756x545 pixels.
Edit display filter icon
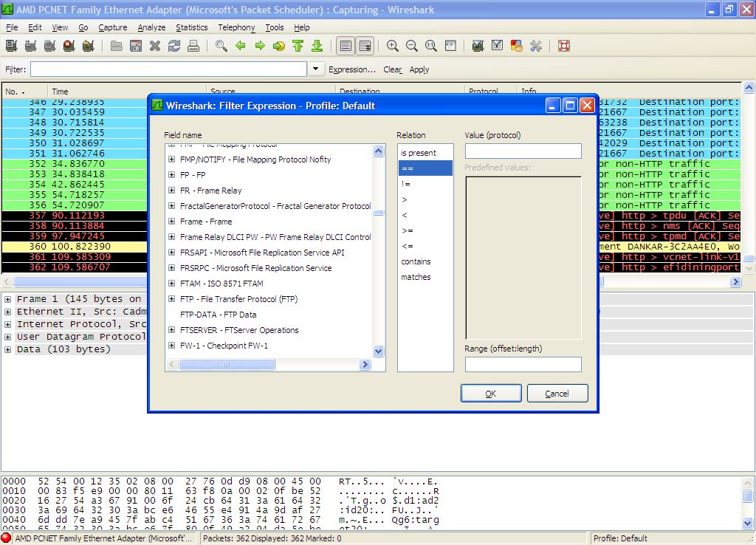click(x=497, y=46)
